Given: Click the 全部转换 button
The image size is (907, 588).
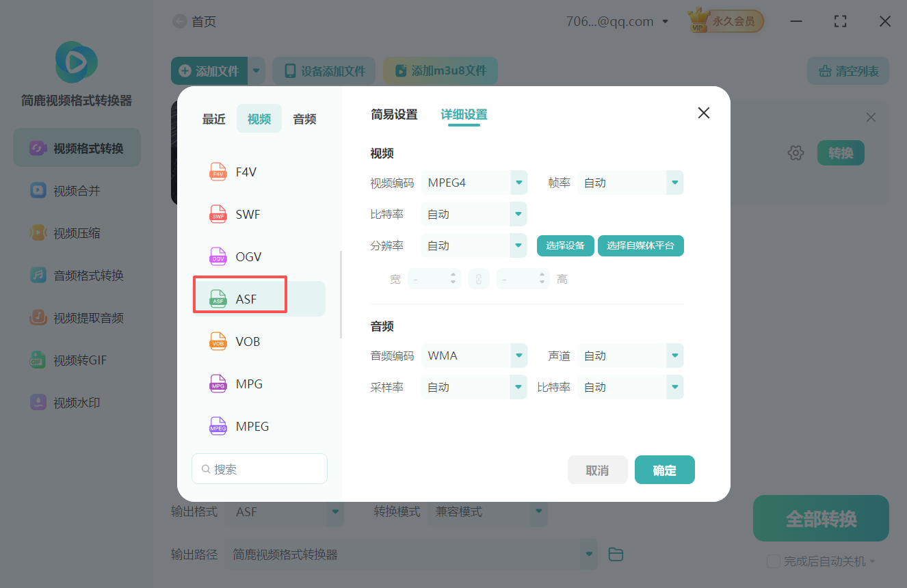Looking at the screenshot, I should pos(820,518).
